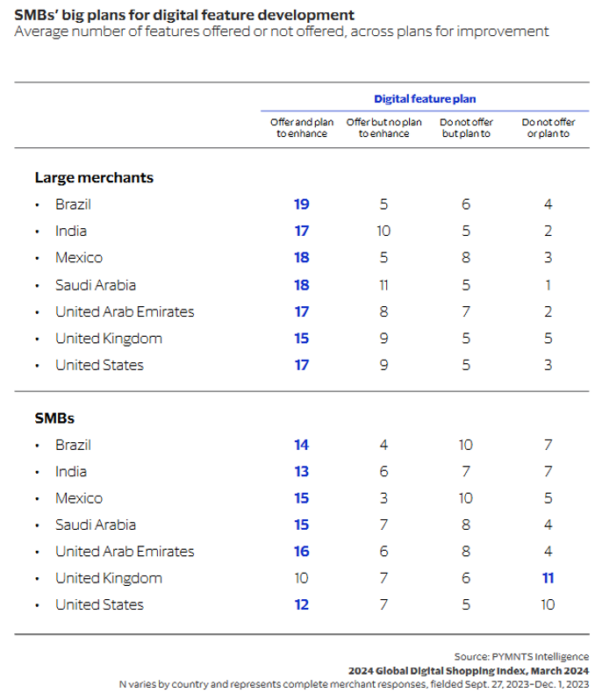Click the bold value 19 for Brazil
Image resolution: width=602 pixels, height=700 pixels.
(x=301, y=204)
